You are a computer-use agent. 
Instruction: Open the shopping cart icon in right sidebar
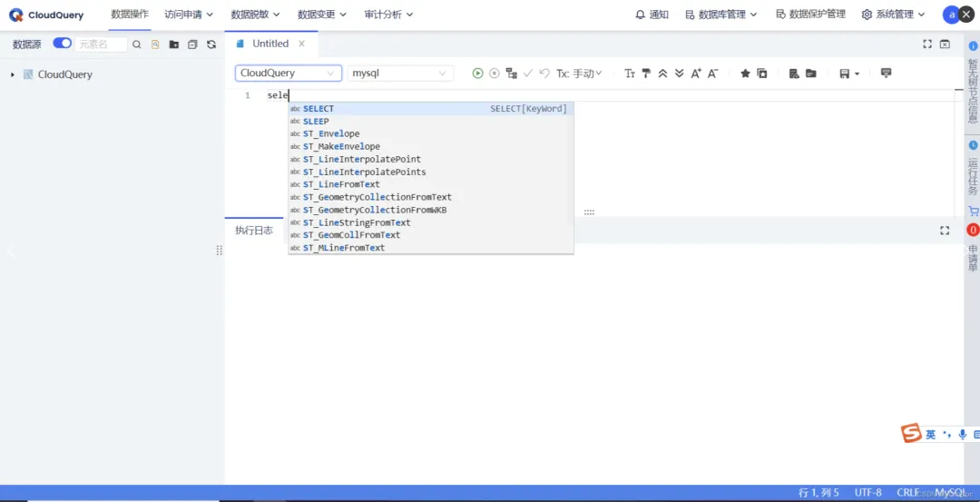click(973, 212)
